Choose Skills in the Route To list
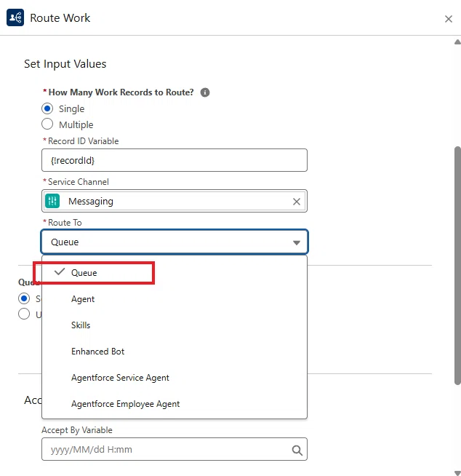The image size is (461, 476). (175, 325)
